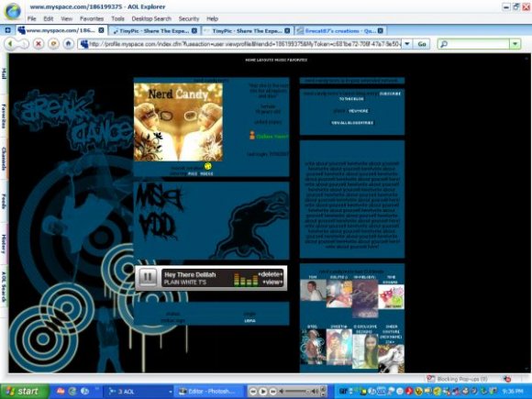Click Subscribe to this blog link
Screen dimensions: 532x399
pyautogui.click(x=371, y=96)
